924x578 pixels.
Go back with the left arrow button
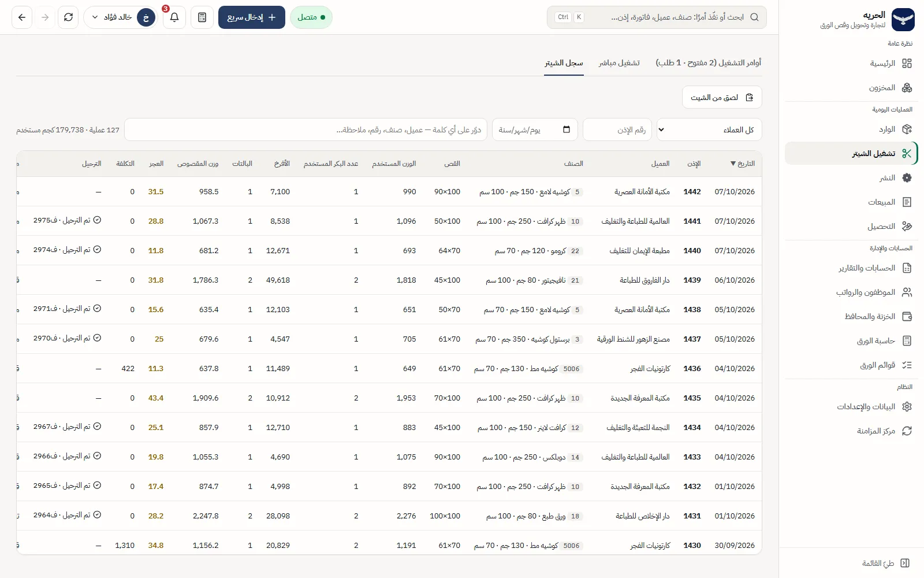22,17
